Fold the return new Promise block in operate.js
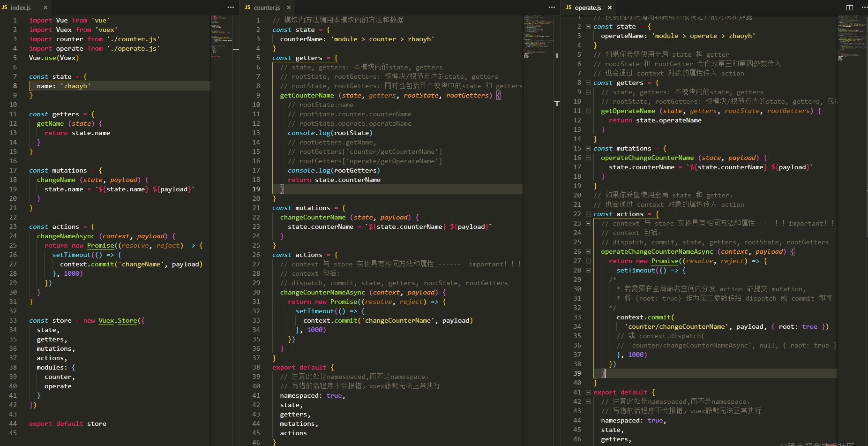The height and width of the screenshot is (446, 868). click(588, 261)
